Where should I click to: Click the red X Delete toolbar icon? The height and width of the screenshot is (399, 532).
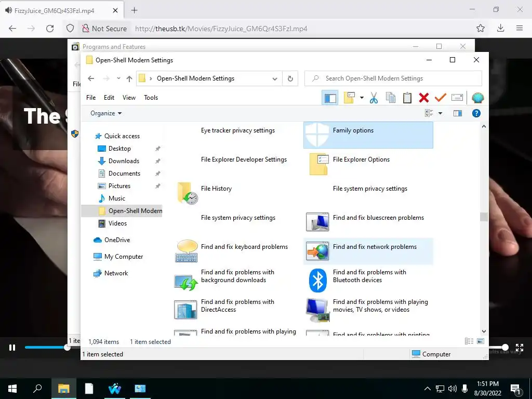pyautogui.click(x=424, y=98)
